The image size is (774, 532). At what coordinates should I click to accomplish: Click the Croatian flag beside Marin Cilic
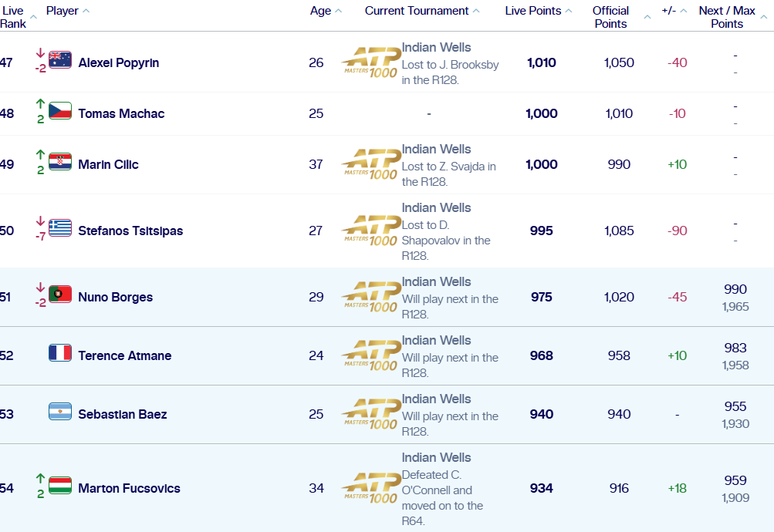click(59, 162)
